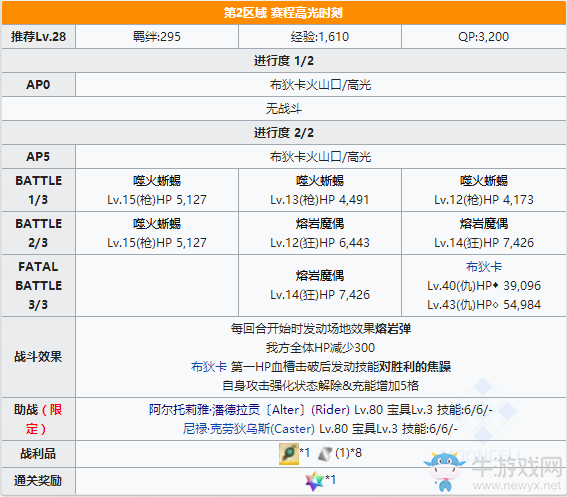
Task: Select the AP5 cell
Action: (x=38, y=157)
